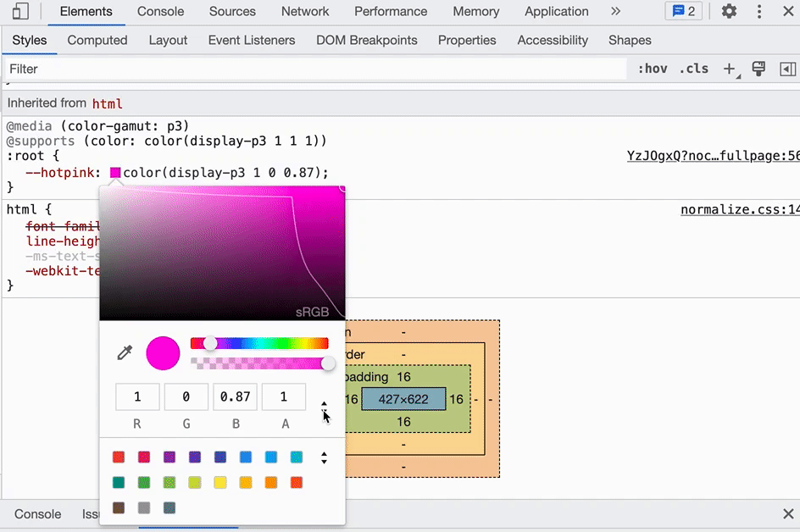Open the normalize.css source link

(741, 209)
